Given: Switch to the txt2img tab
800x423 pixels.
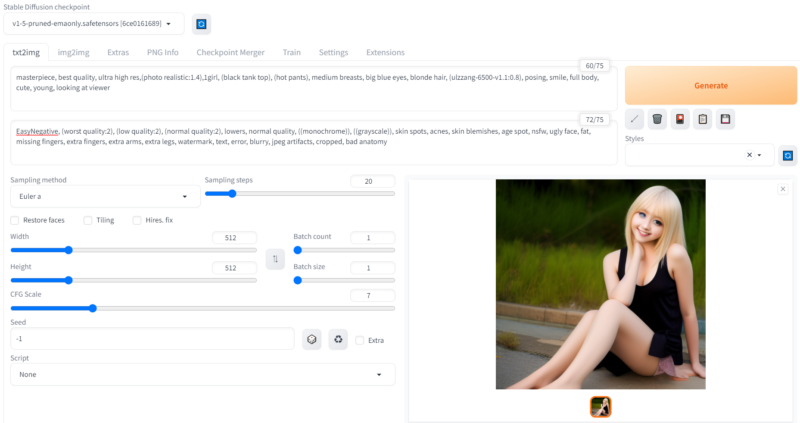Looking at the screenshot, I should click(26, 53).
